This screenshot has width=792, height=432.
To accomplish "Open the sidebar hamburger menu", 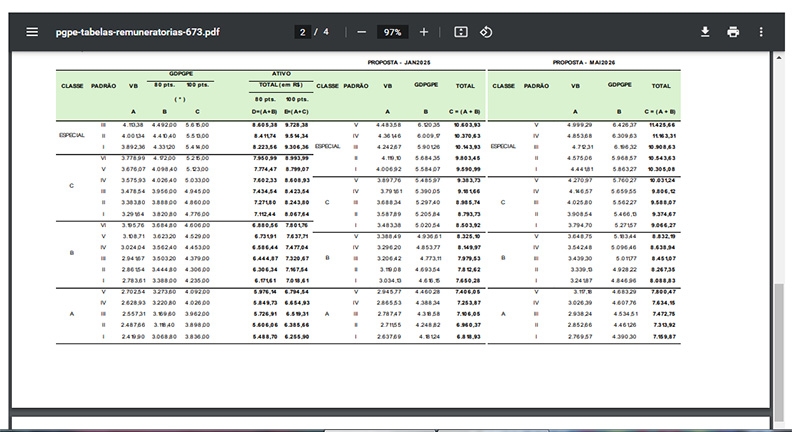I will pos(32,32).
